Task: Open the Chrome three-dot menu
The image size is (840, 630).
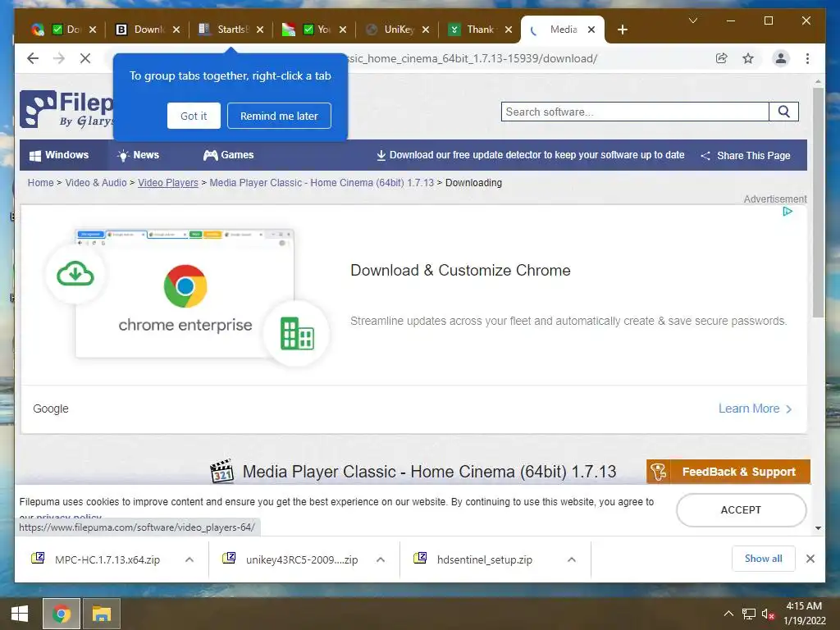Action: tap(807, 58)
